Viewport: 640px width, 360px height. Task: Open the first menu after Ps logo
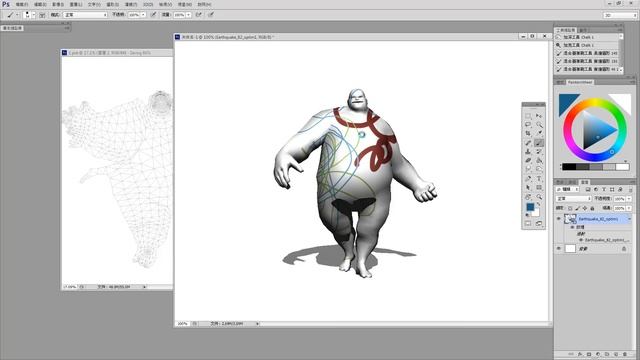coord(22,4)
